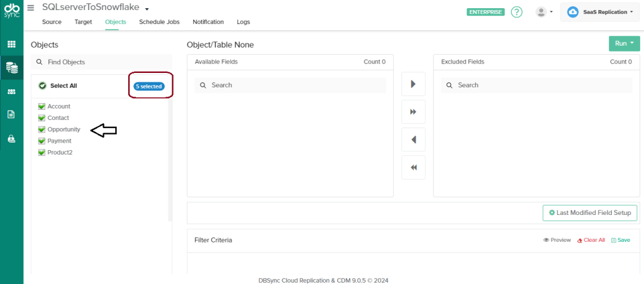Focus the Find Objects search field

(x=101, y=62)
